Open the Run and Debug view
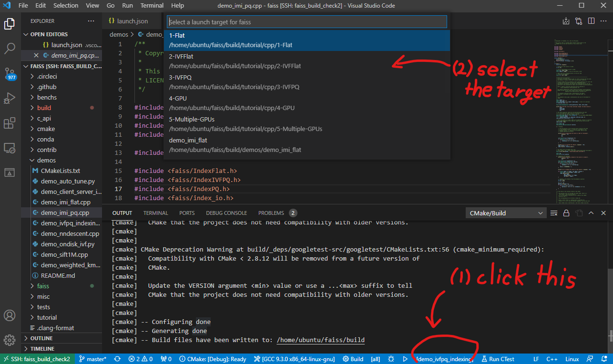 point(10,98)
